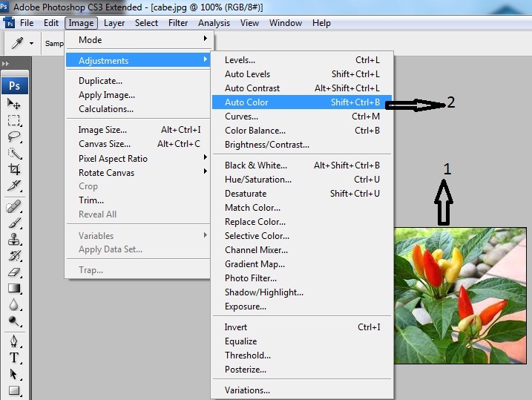Viewport: 532px width, 400px height.
Task: Expand the Rotate Canvas submenu
Action: (139, 173)
